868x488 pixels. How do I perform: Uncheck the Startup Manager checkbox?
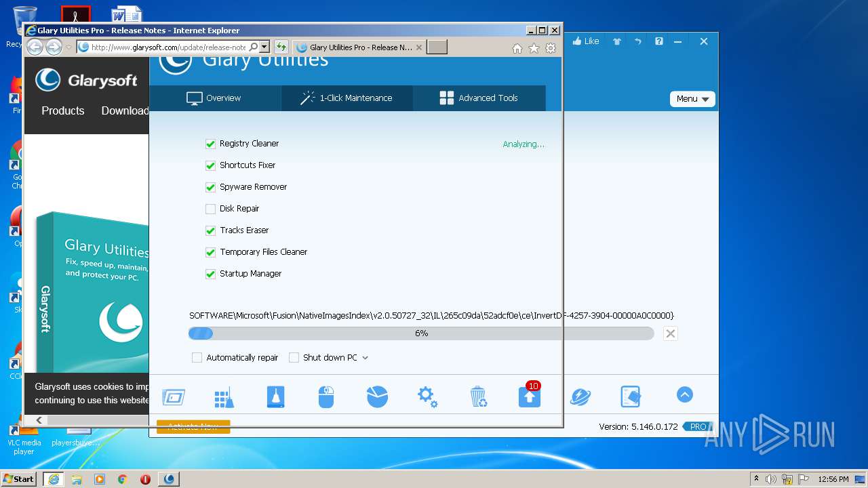210,274
